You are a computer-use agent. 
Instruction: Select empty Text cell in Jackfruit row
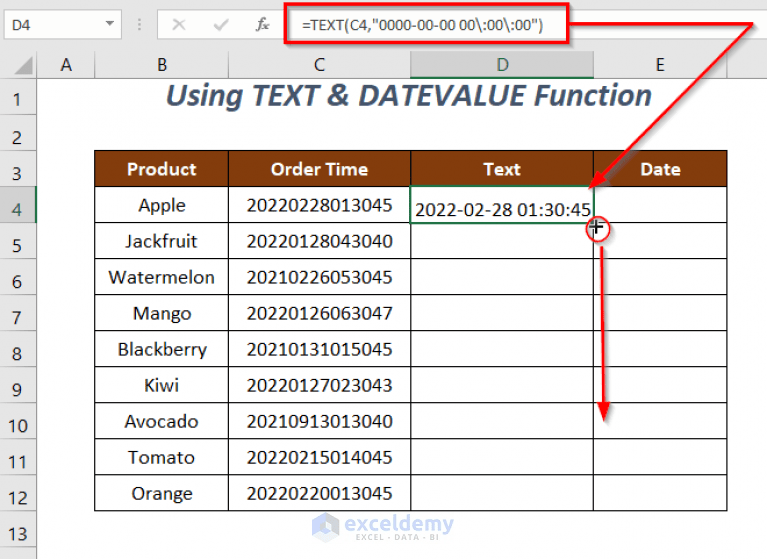click(x=502, y=241)
